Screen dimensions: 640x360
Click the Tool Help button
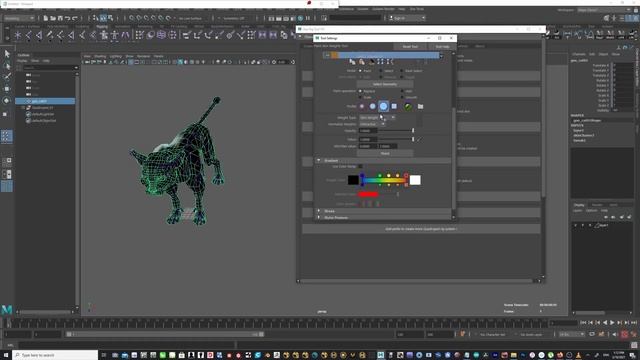pyautogui.click(x=442, y=47)
